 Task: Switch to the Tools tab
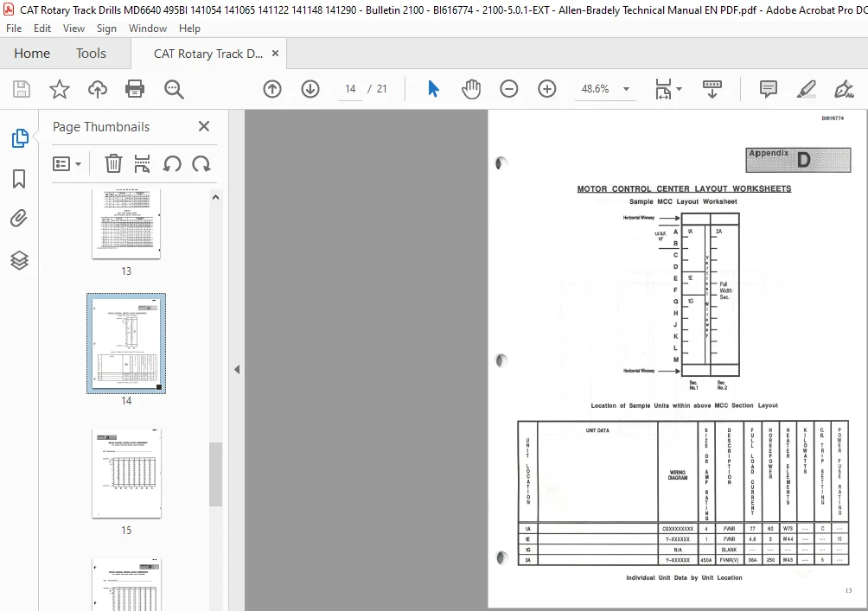click(x=91, y=53)
